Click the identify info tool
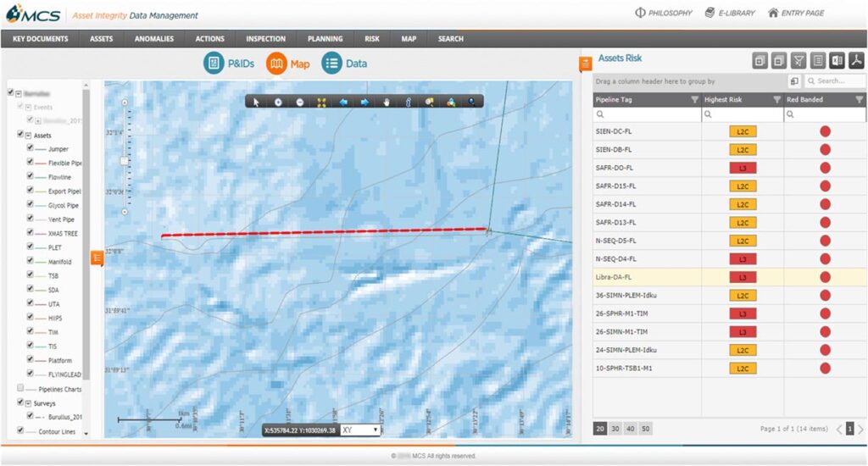The height and width of the screenshot is (466, 868). pos(408,102)
